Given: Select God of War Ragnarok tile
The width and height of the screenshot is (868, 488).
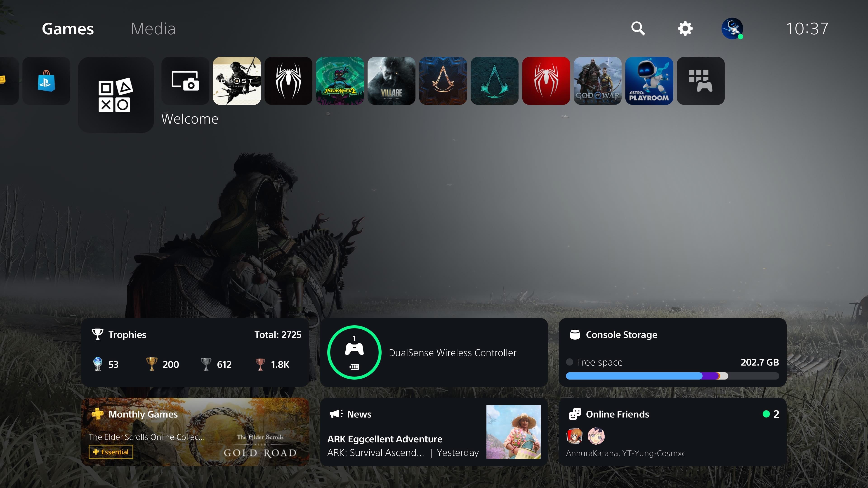Looking at the screenshot, I should tap(597, 81).
